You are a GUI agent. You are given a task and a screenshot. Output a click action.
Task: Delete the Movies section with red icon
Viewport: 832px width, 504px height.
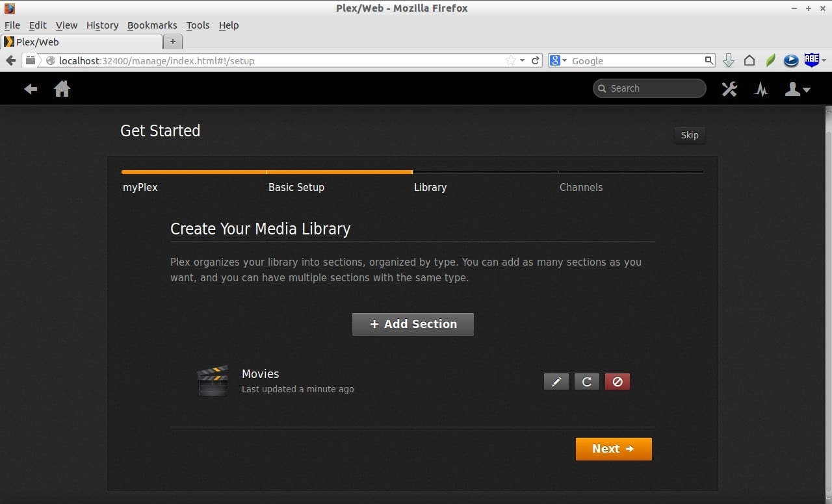[x=617, y=382]
